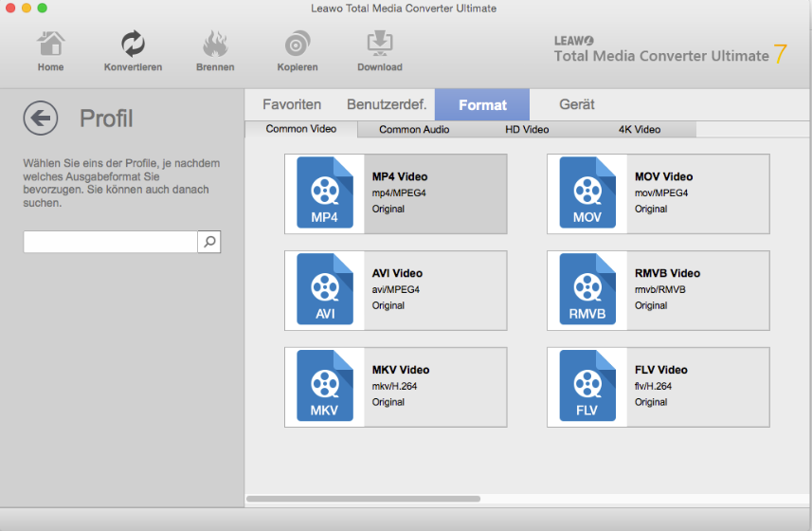The height and width of the screenshot is (531, 812).
Task: Switch to the Gerät tab
Action: 577,104
